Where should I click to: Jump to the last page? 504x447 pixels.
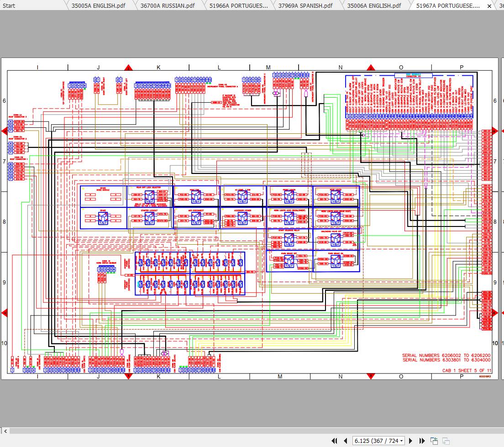click(x=421, y=441)
